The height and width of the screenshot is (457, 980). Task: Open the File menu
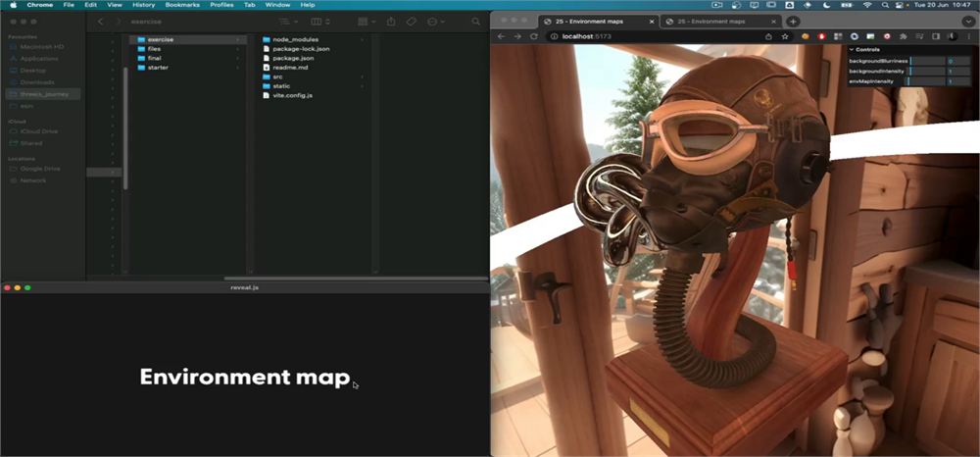click(69, 4)
